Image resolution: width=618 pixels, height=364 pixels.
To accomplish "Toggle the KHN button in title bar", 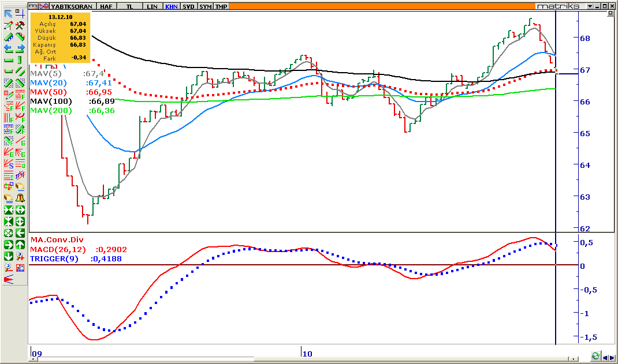I will click(171, 6).
